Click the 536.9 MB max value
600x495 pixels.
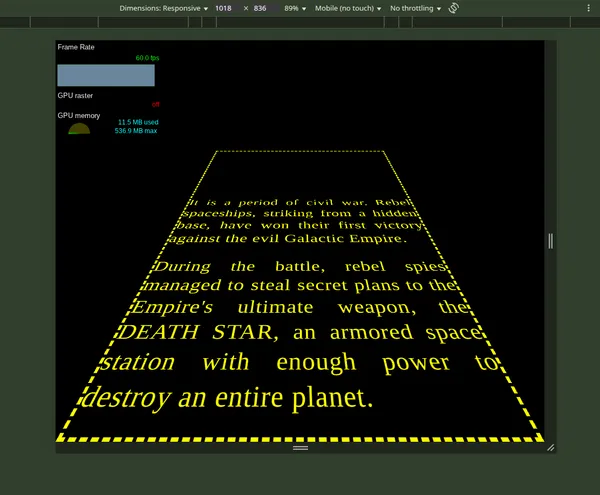[x=136, y=131]
